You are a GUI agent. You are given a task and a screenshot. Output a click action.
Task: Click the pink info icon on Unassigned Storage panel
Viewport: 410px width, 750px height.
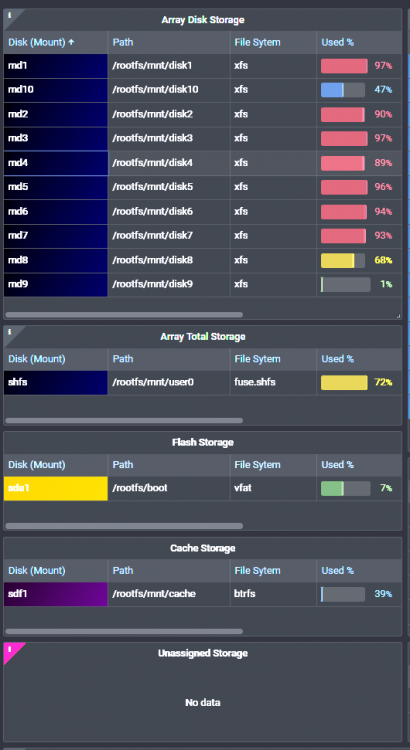(x=10, y=649)
